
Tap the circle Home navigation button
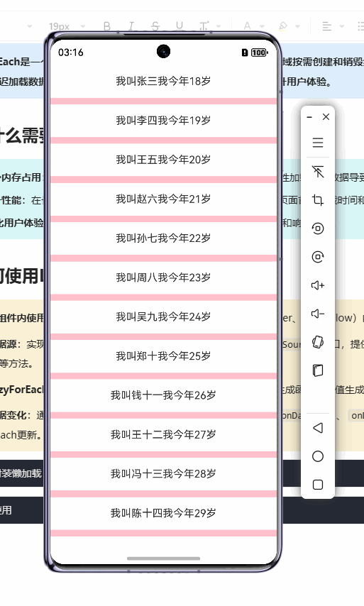point(318,456)
